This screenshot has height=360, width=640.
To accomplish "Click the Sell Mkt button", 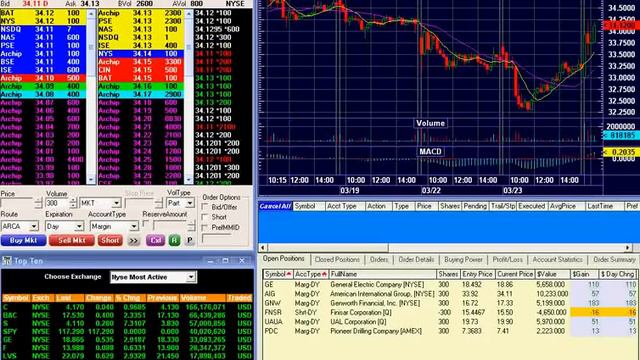I will [x=71, y=240].
